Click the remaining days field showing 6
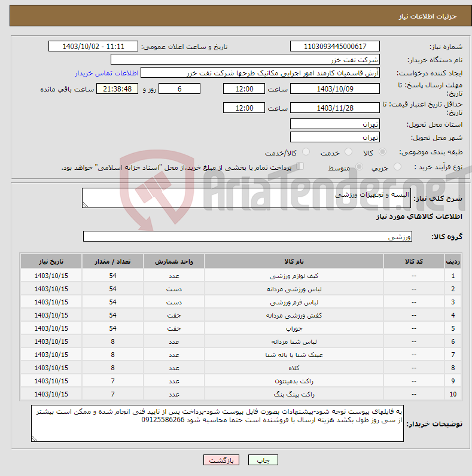 179,89
